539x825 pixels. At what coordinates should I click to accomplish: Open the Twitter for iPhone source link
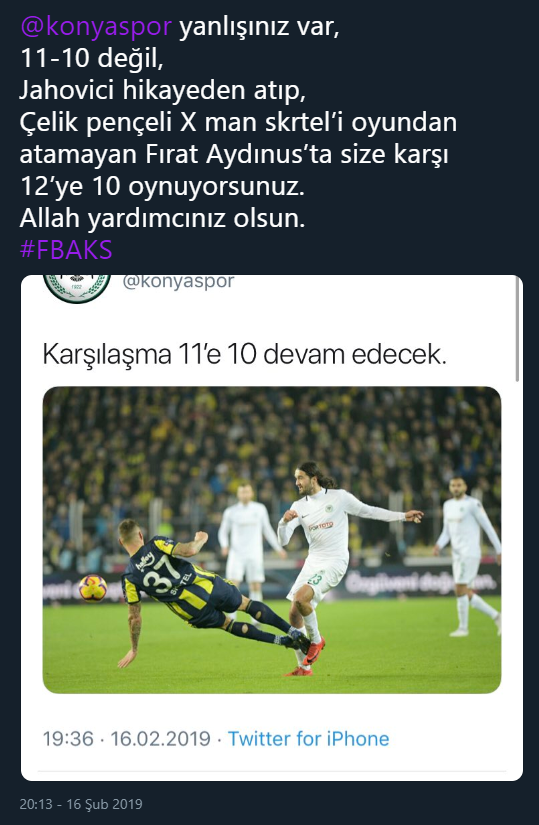click(x=308, y=739)
